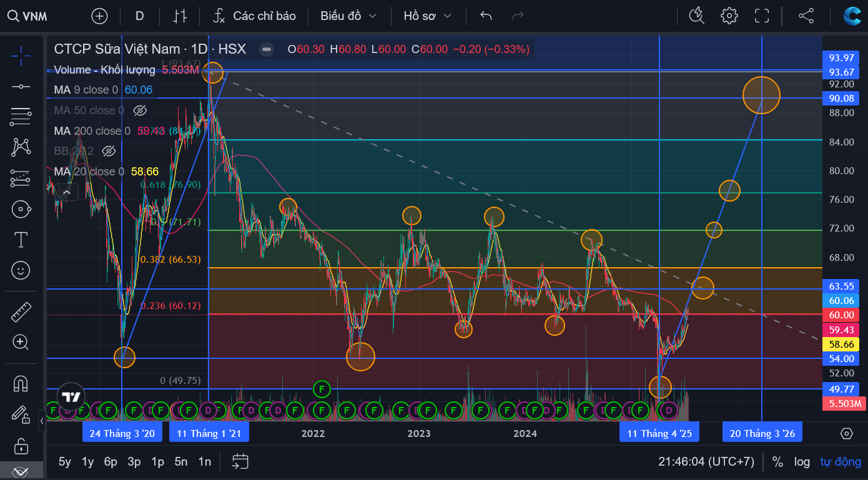This screenshot has height=480, width=868.
Task: Set the time range to 1y
Action: click(x=87, y=462)
